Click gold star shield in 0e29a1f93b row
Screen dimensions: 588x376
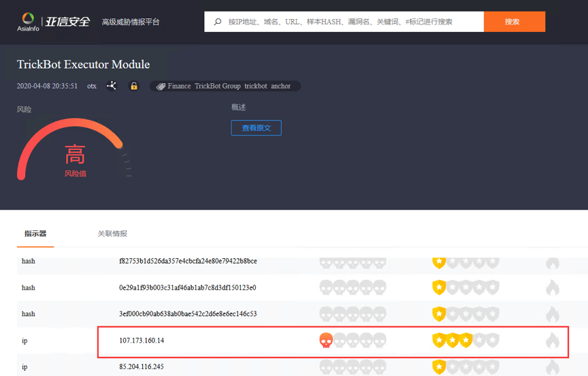tap(439, 288)
